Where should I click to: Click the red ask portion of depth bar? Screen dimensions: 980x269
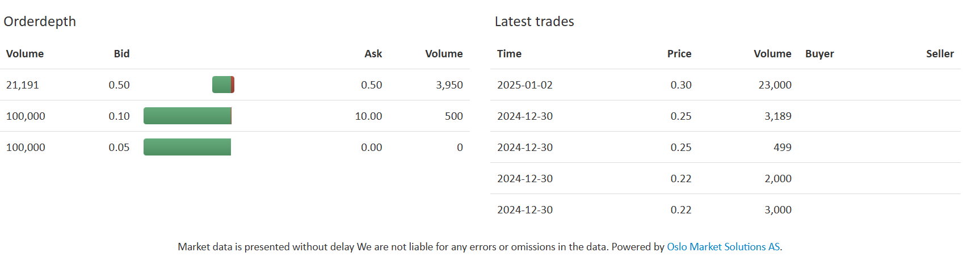pos(233,85)
